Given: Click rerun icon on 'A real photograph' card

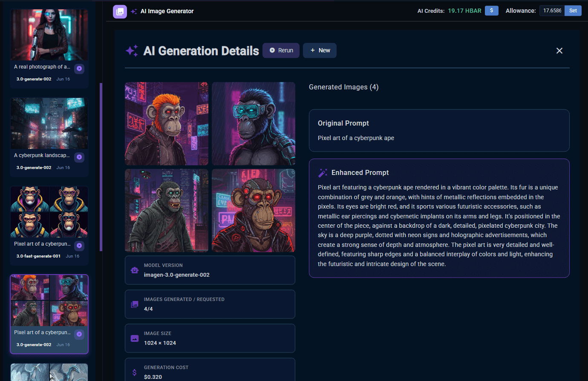Looking at the screenshot, I should (x=79, y=69).
